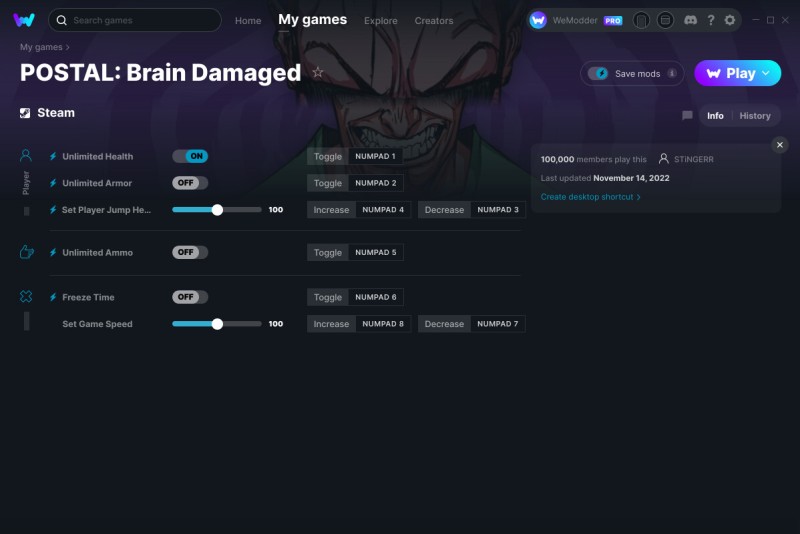Select the Player category icon
Viewport: 800px width, 534px height.
click(26, 155)
